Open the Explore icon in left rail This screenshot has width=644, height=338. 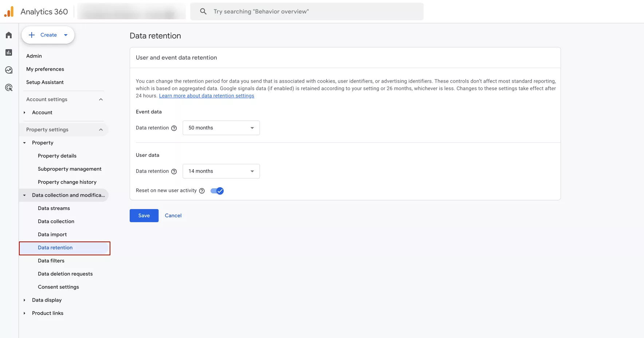pyautogui.click(x=9, y=70)
